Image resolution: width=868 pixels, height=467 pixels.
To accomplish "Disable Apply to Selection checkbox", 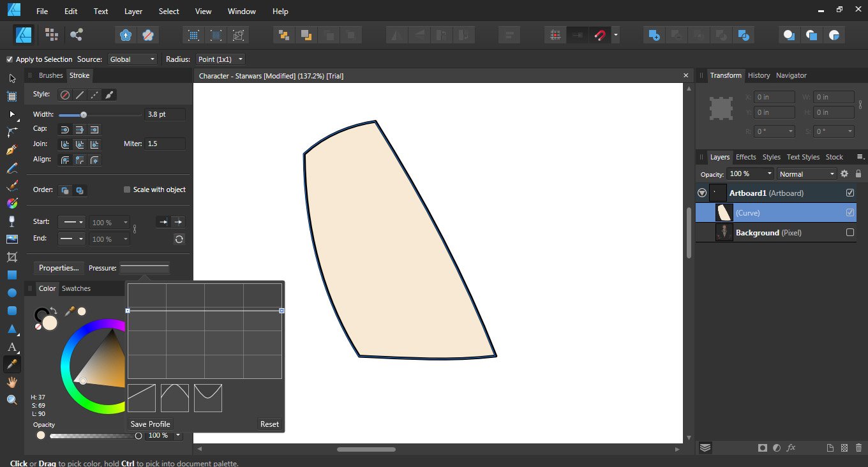I will click(9, 59).
